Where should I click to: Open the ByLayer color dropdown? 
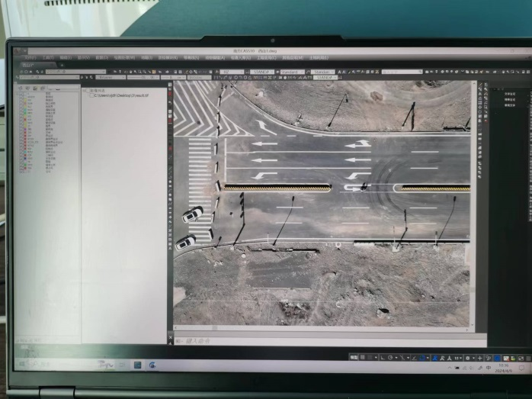coord(111,77)
